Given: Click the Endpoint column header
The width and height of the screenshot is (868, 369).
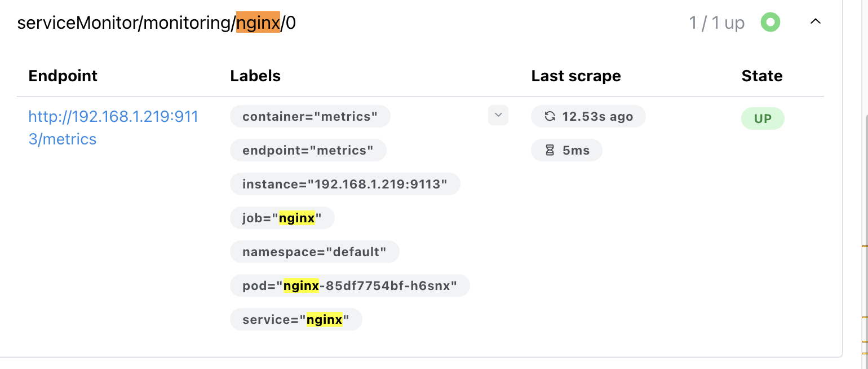Looking at the screenshot, I should coord(63,76).
